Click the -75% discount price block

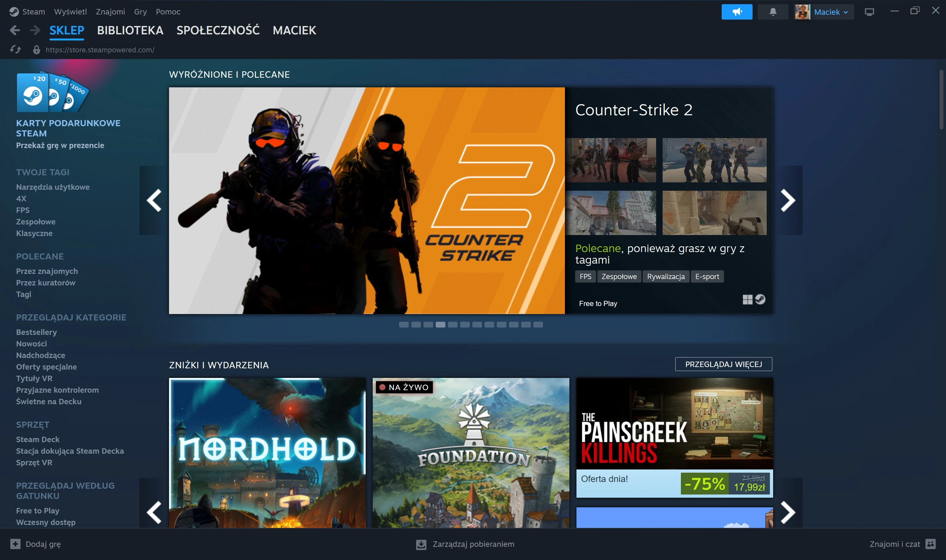[725, 483]
